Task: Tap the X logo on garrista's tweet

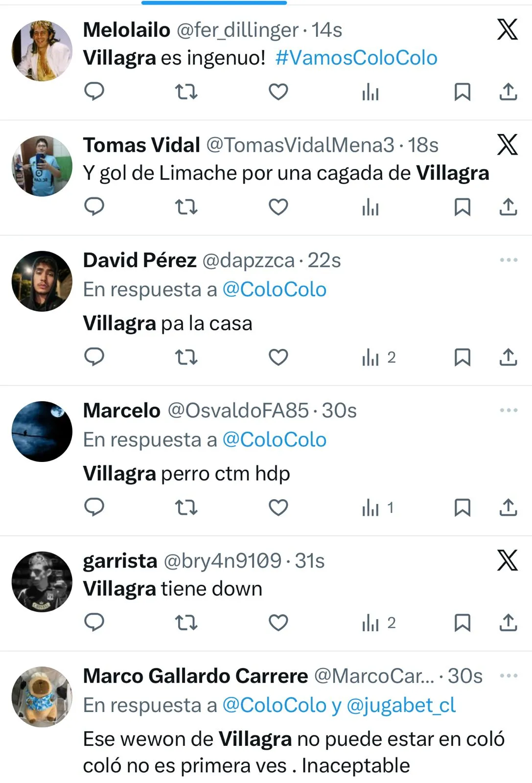Action: [x=508, y=560]
